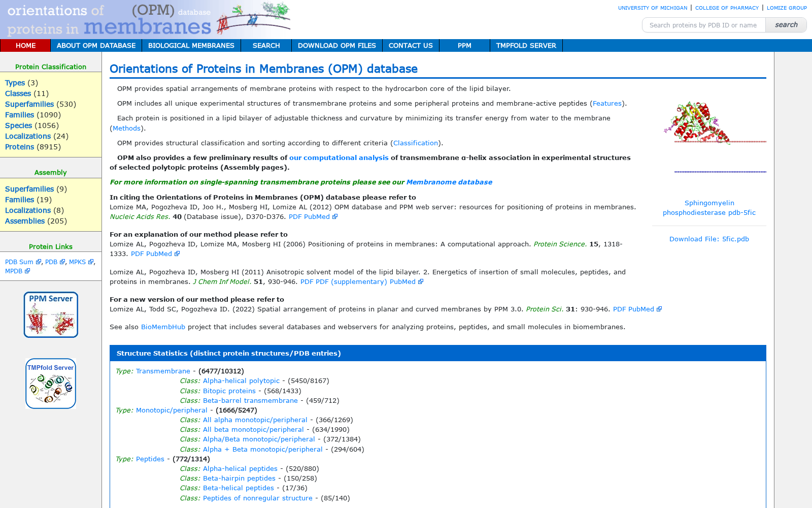Follow the LOMIZE GROUP link
Screen dimensions: 812x508
[787, 8]
